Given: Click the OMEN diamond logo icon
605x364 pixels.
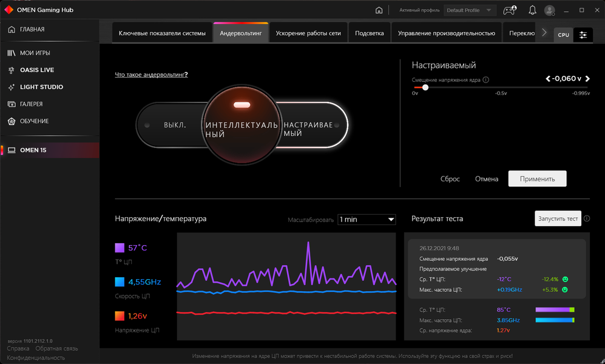Looking at the screenshot, I should click(8, 10).
